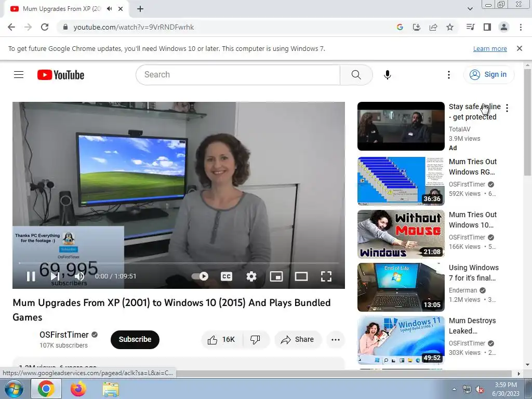The image size is (532, 399).
Task: Select the Mum Upgrades From XP tab
Action: point(62,9)
